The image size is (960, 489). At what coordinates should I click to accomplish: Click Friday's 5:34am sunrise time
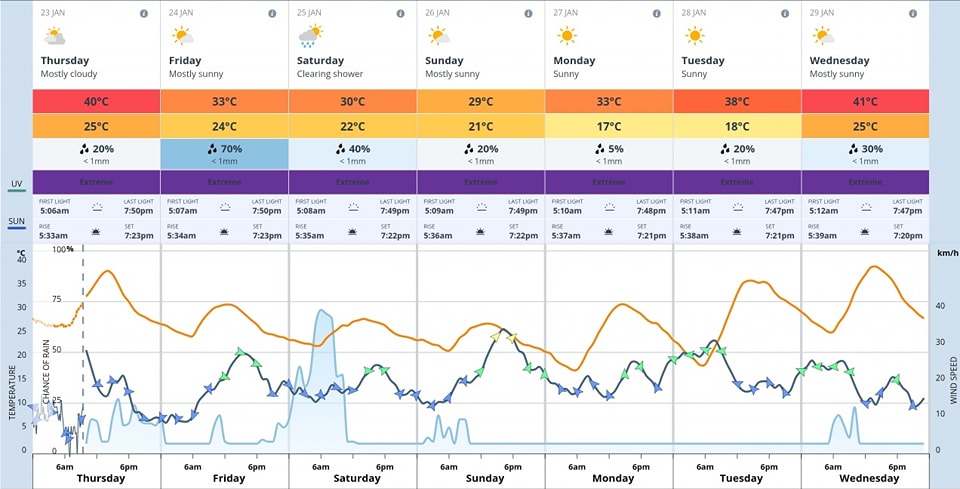click(181, 236)
